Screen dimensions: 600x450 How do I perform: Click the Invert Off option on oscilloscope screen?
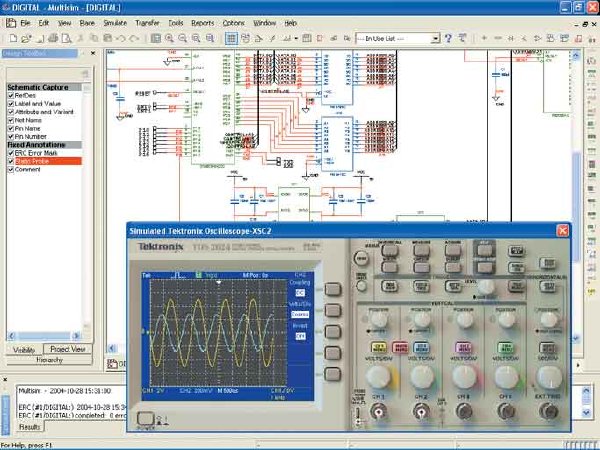point(300,336)
